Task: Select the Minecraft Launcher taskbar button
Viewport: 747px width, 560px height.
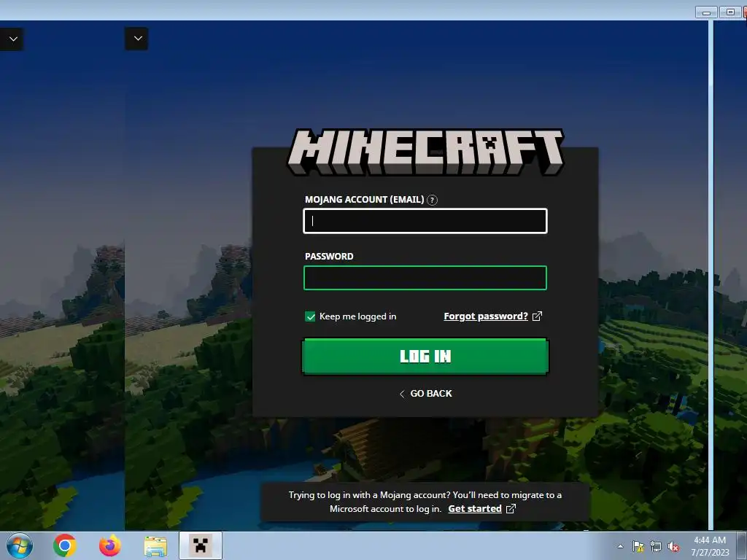Action: [201, 545]
